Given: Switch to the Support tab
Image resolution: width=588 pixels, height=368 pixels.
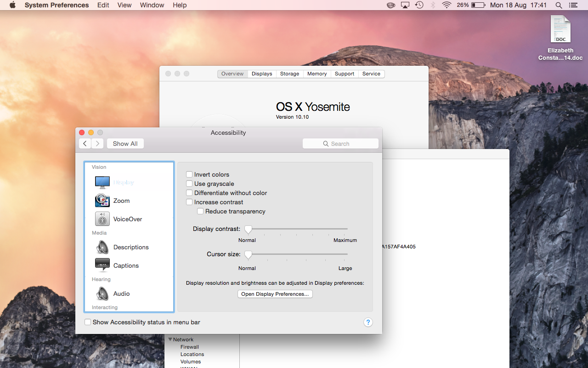Looking at the screenshot, I should tap(345, 74).
